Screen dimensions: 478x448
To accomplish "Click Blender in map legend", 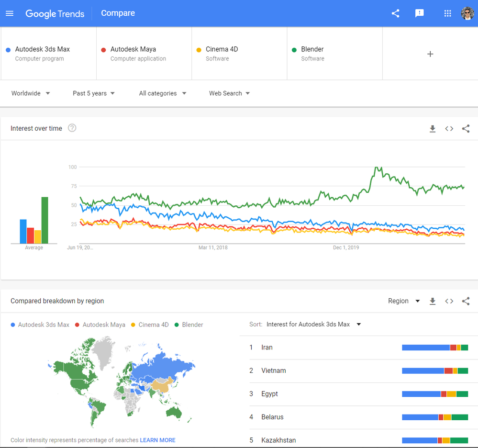I will click(x=189, y=325).
